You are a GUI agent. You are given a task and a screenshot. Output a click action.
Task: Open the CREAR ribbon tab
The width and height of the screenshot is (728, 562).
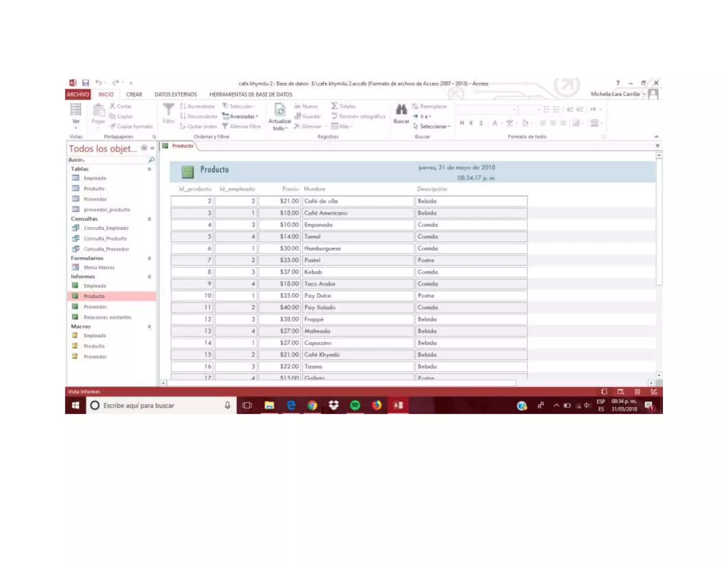click(134, 94)
